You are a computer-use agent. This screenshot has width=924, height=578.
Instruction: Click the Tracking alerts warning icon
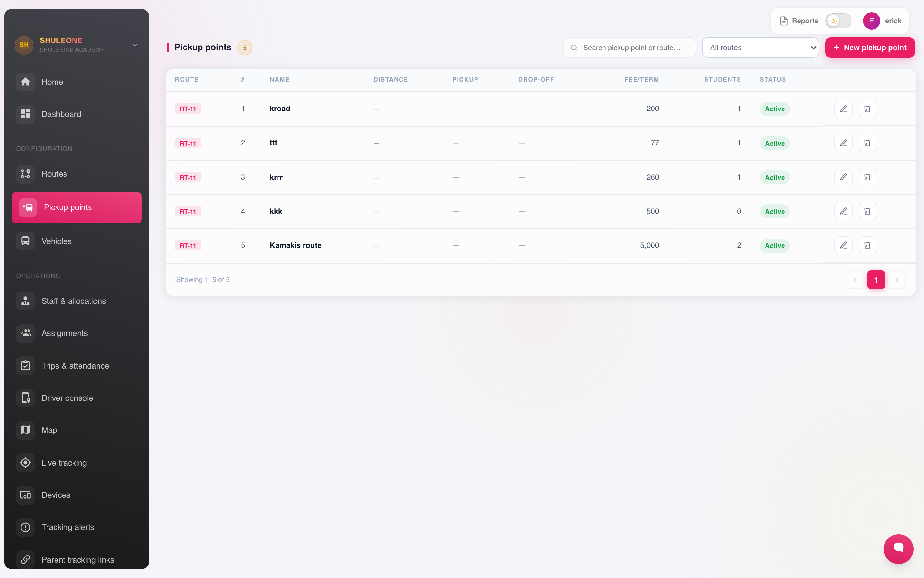(25, 527)
